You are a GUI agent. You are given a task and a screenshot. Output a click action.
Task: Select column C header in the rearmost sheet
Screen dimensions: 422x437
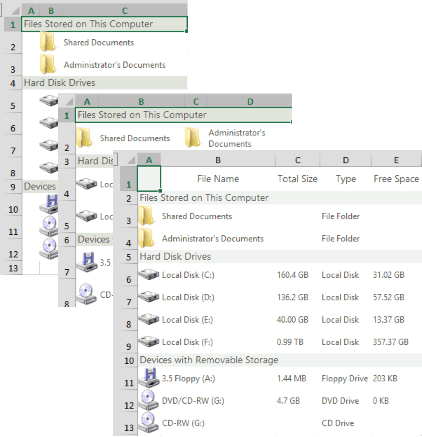[x=125, y=11]
